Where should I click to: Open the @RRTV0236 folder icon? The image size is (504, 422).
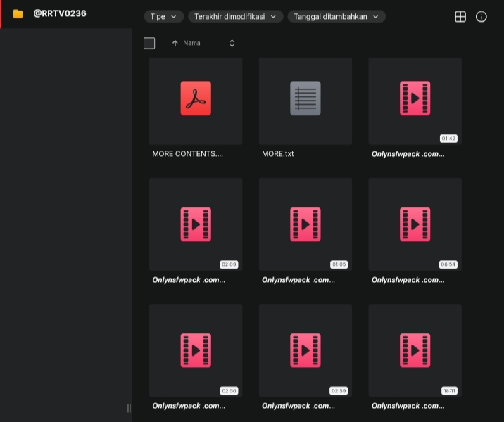(18, 14)
